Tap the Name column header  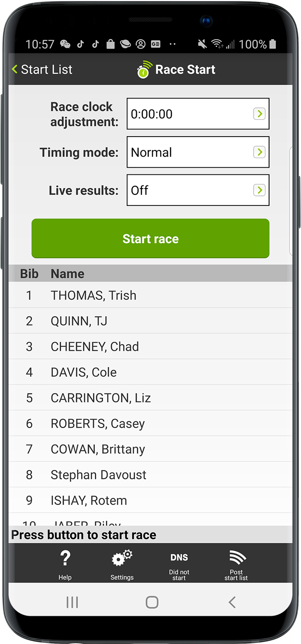(67, 274)
